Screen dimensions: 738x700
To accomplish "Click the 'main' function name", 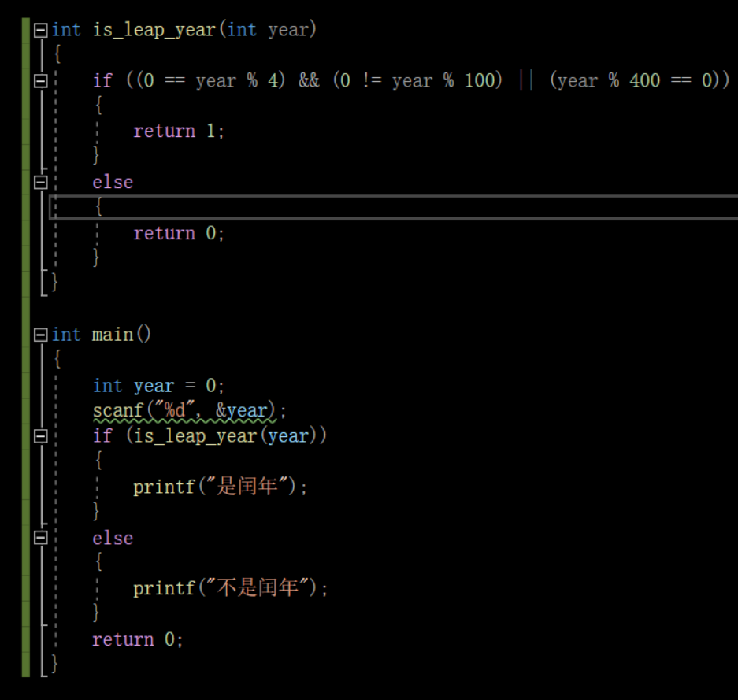I will point(113,335).
